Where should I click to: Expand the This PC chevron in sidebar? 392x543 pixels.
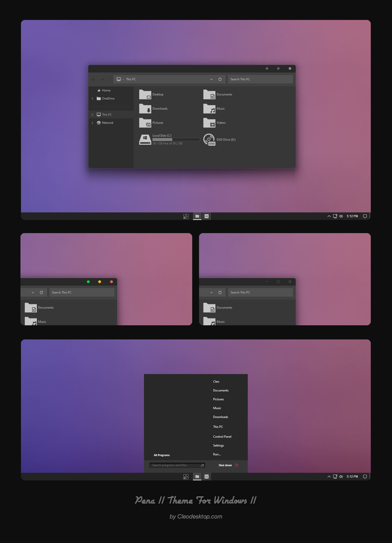[92, 115]
